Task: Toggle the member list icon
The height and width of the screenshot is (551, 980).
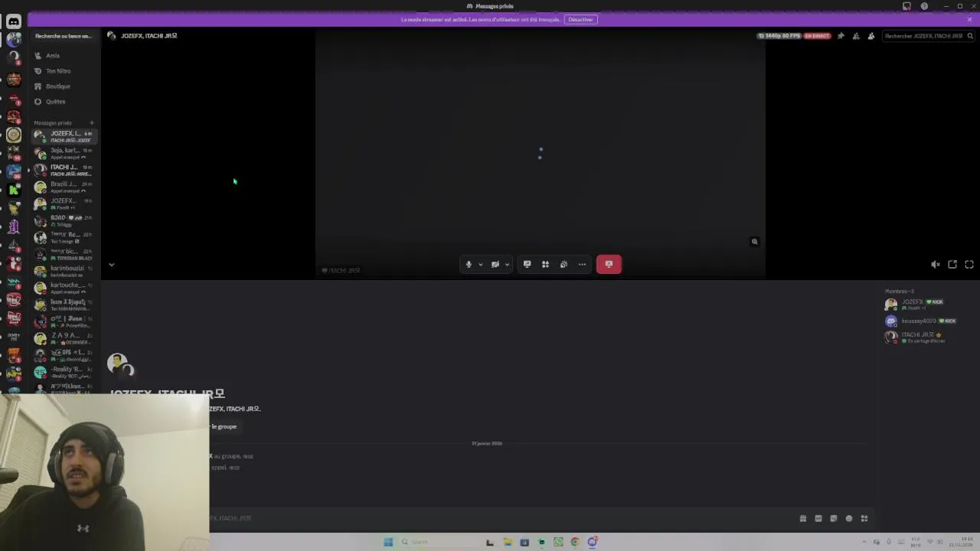Action: (871, 36)
